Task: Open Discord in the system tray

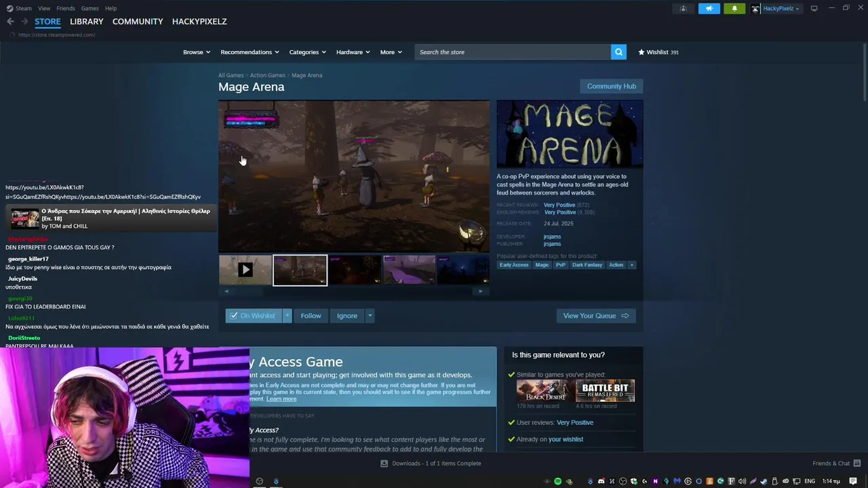Action: click(x=601, y=481)
